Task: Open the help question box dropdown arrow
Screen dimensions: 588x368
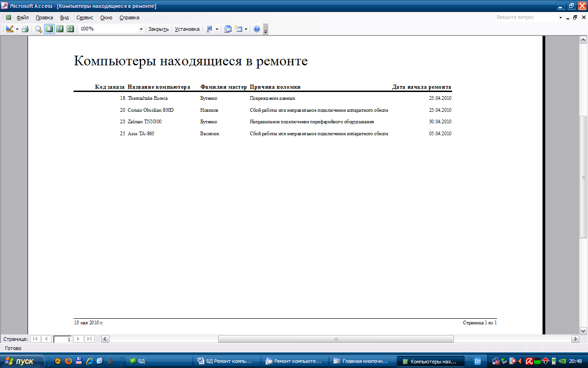Action: coord(560,17)
